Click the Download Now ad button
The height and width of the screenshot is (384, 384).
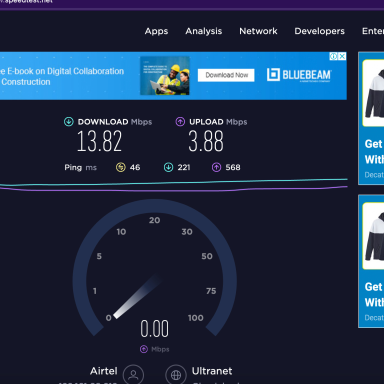(226, 75)
